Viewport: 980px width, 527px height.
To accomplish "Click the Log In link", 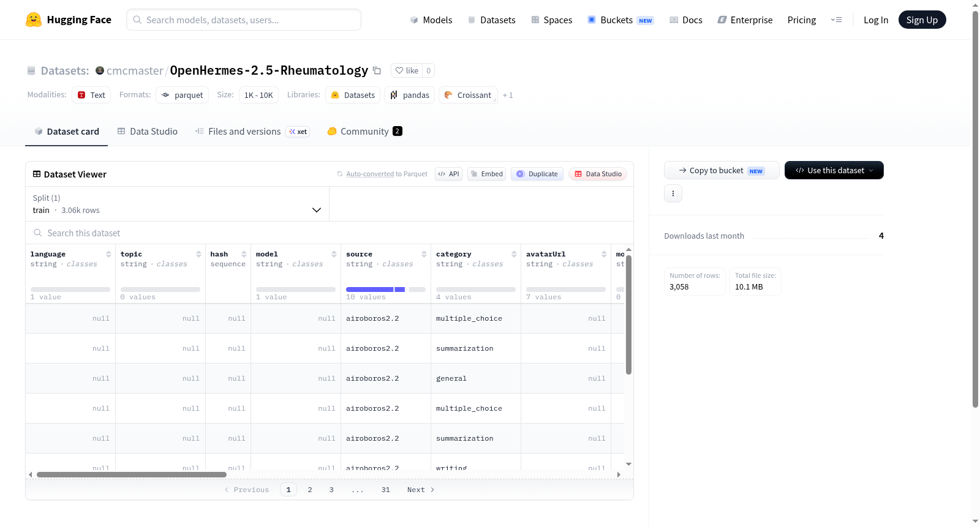I will pos(876,20).
